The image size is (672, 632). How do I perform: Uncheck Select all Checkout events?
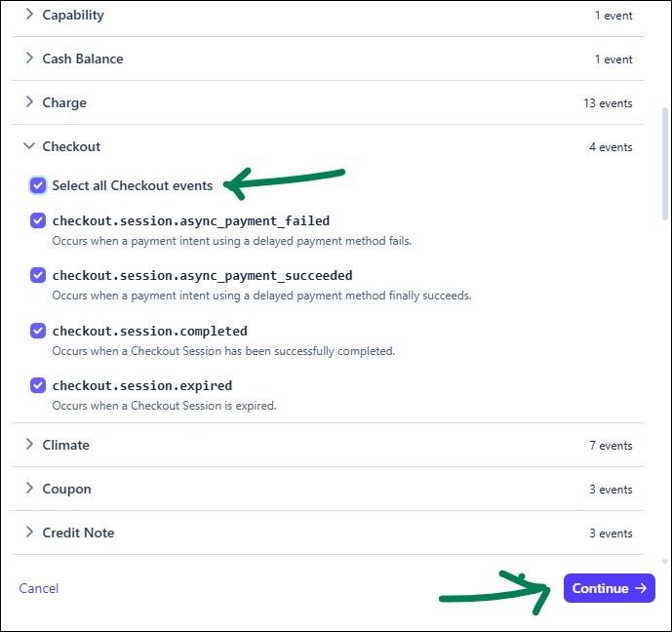38,185
